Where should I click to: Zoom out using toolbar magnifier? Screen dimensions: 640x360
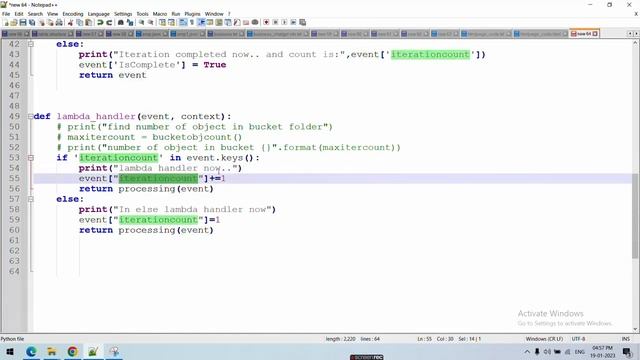[x=151, y=22]
